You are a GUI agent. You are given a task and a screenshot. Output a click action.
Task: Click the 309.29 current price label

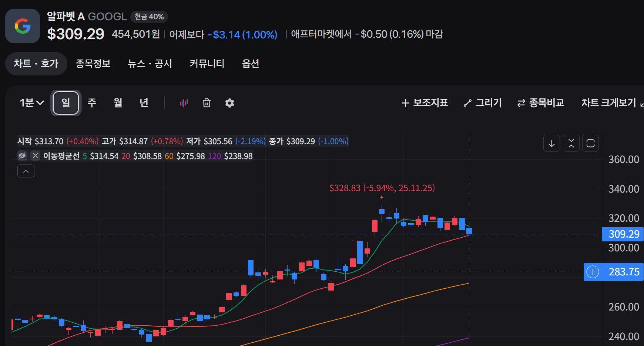pyautogui.click(x=623, y=234)
